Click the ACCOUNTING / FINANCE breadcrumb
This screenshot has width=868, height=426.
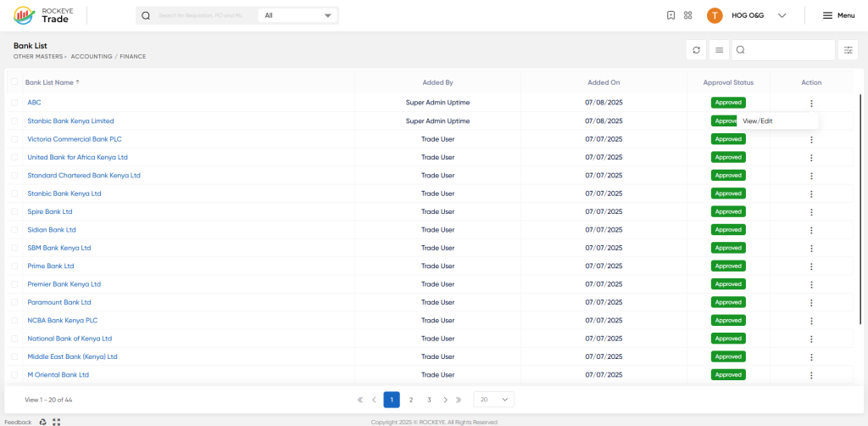click(108, 57)
